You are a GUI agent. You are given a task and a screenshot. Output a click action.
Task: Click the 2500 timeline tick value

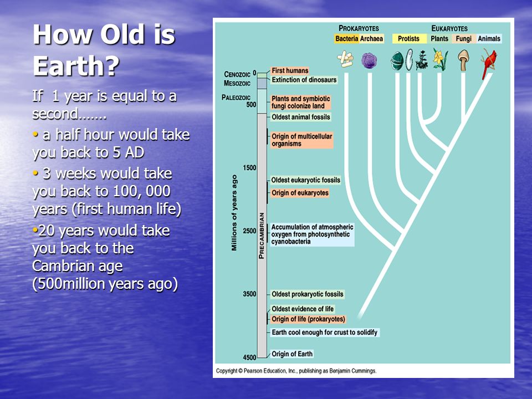pyautogui.click(x=249, y=231)
